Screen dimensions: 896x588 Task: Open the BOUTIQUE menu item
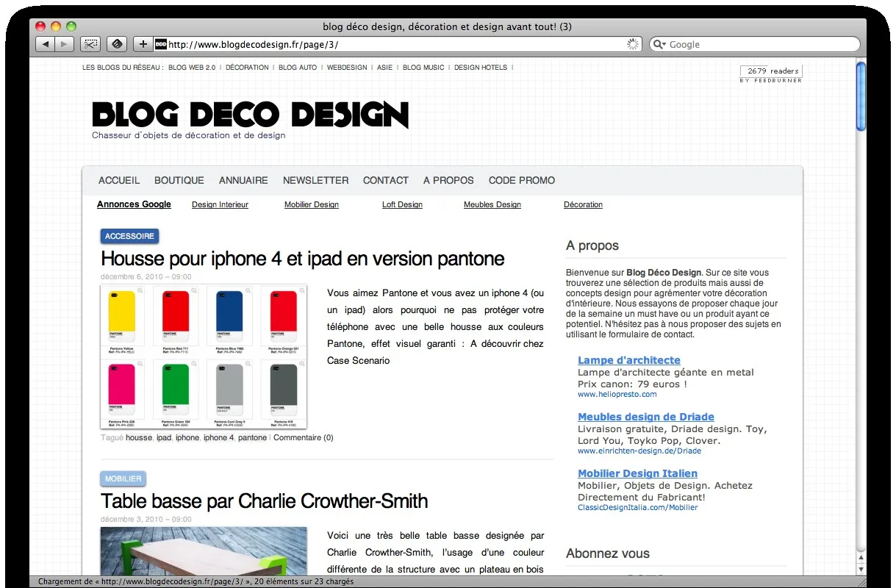click(179, 180)
